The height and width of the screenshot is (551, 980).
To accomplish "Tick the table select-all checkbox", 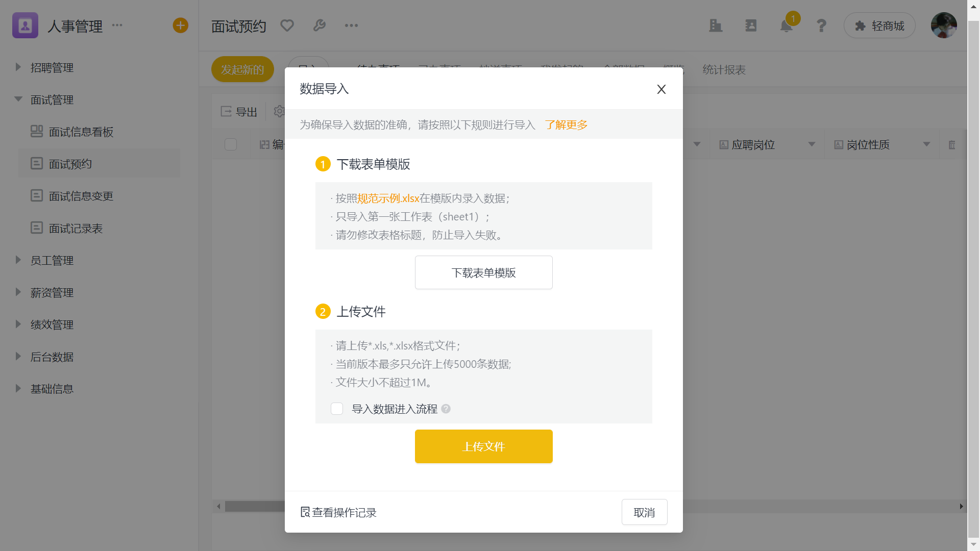I will (231, 144).
